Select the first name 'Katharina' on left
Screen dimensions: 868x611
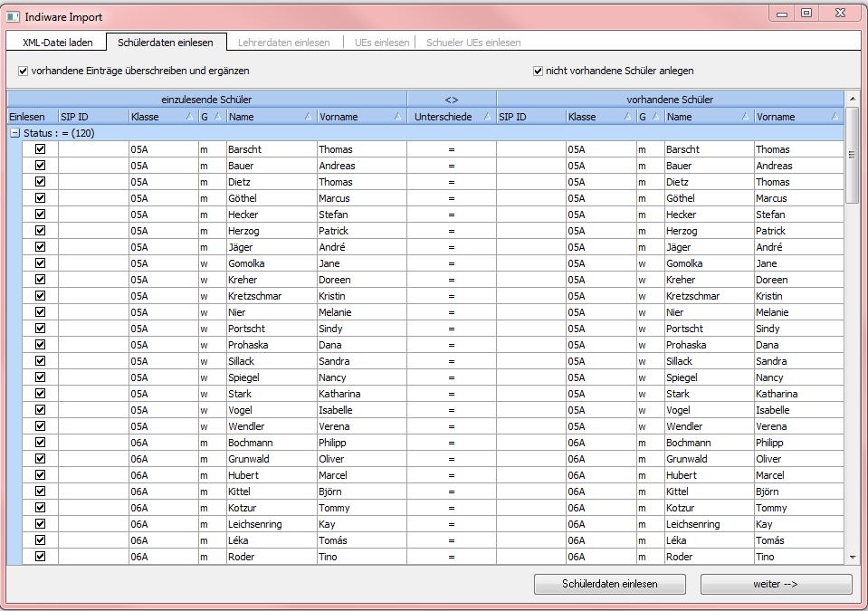coord(362,394)
